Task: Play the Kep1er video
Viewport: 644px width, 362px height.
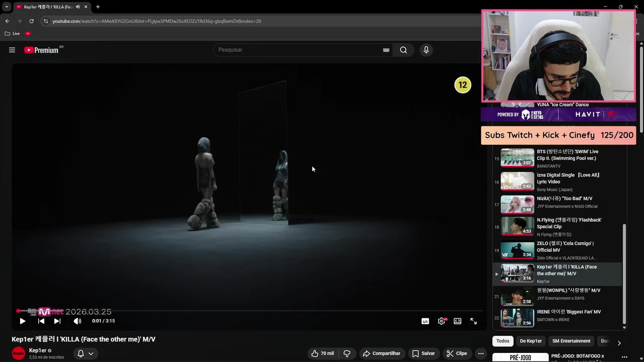Action: 23,321
